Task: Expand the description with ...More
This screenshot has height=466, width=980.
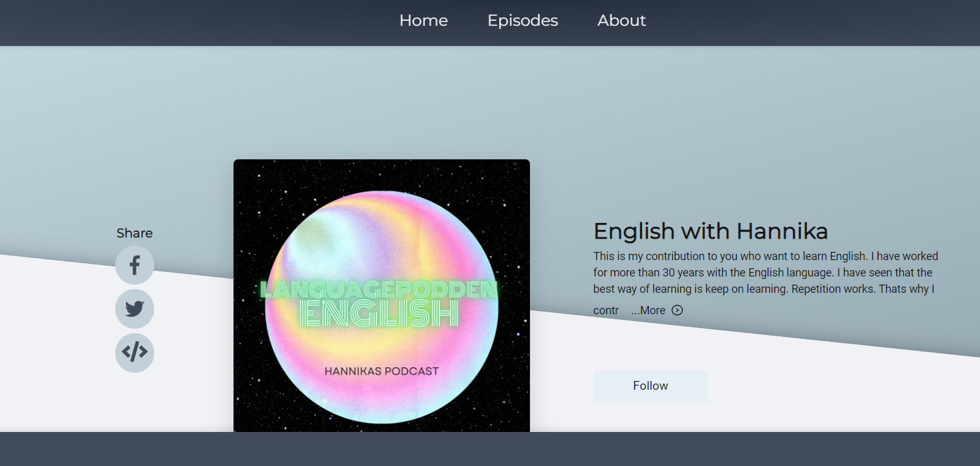Action: tap(648, 310)
